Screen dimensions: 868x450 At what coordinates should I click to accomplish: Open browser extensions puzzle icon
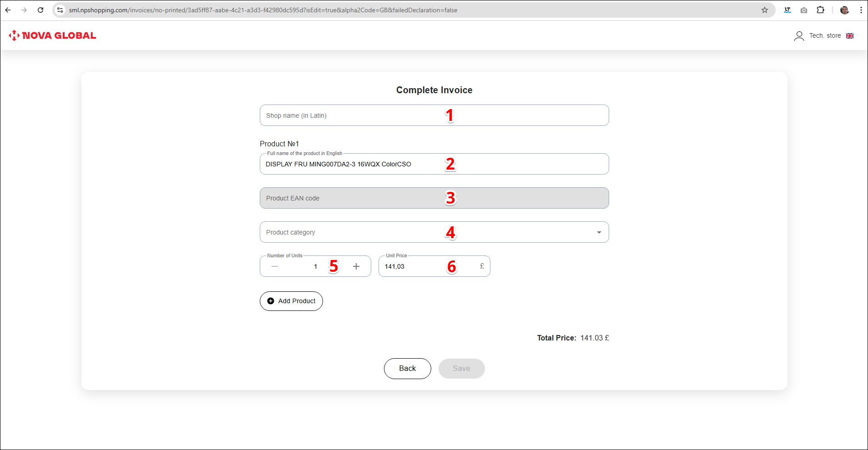tap(820, 10)
